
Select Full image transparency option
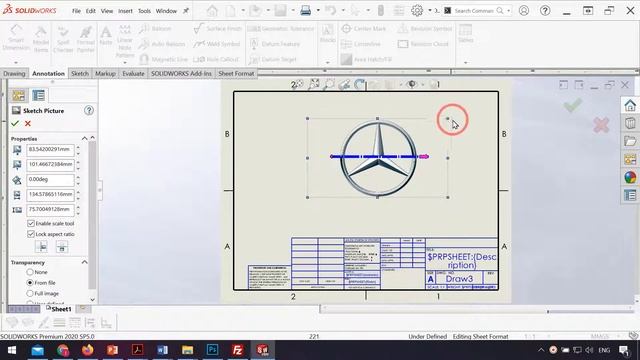[30, 293]
